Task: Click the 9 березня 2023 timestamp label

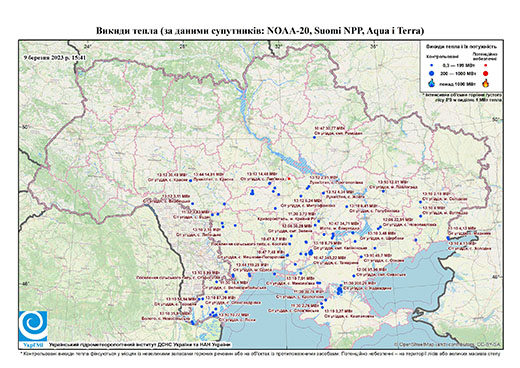Action: (55, 57)
